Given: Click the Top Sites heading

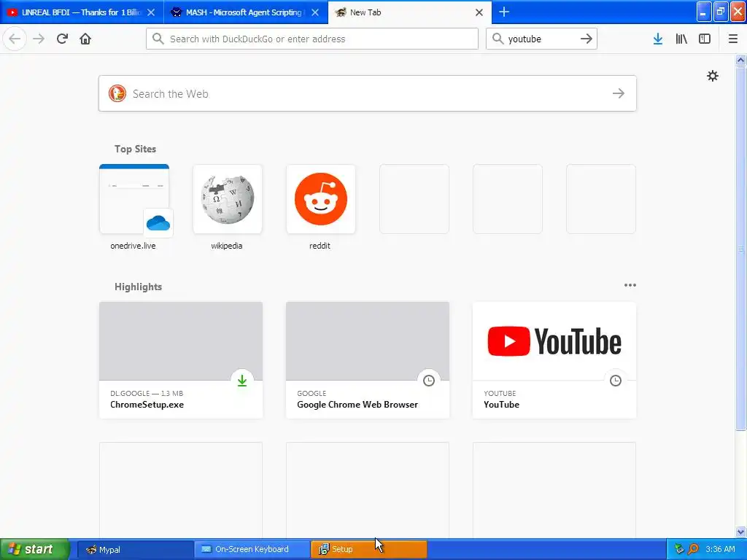Looking at the screenshot, I should click(x=135, y=149).
